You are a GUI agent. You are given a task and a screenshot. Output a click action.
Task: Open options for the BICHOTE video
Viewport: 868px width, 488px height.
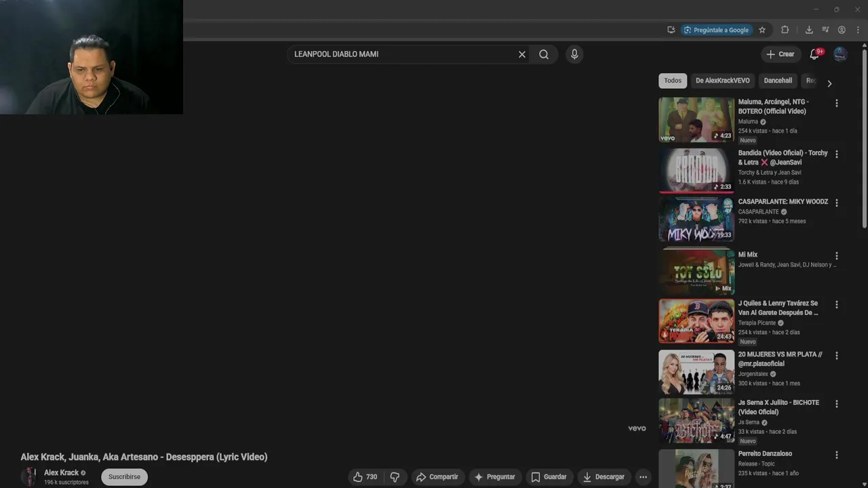(x=836, y=403)
